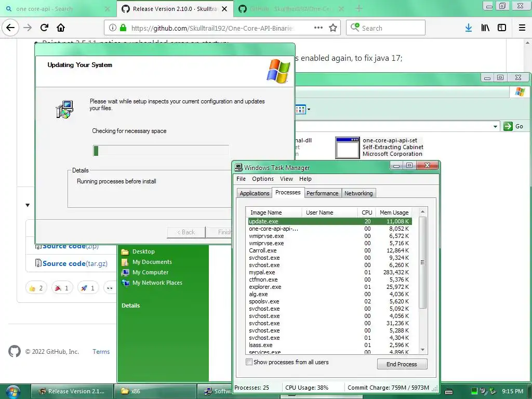Screen dimensions: 532x399
Task: Open Task Manager File menu
Action: point(241,179)
